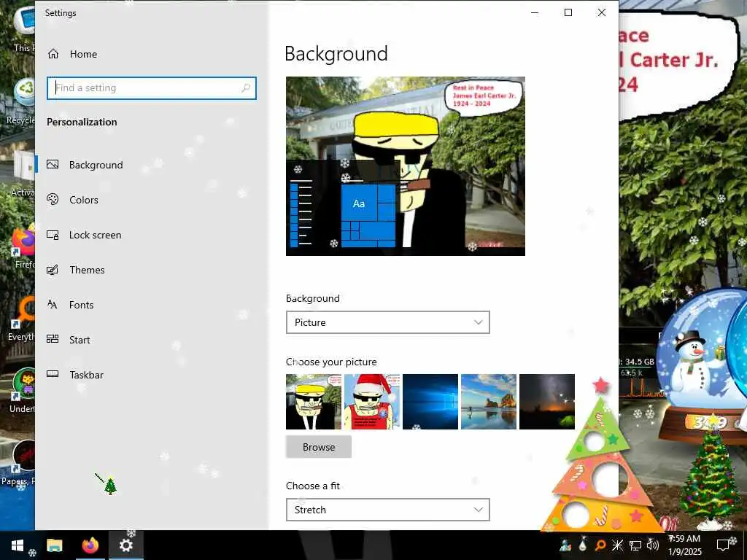Select the Fonts icon

(x=53, y=305)
